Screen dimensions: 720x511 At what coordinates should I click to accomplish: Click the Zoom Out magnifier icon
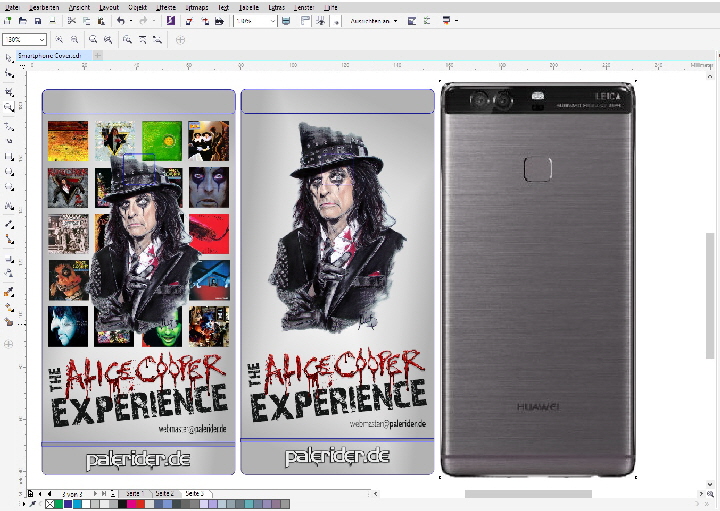[74, 40]
